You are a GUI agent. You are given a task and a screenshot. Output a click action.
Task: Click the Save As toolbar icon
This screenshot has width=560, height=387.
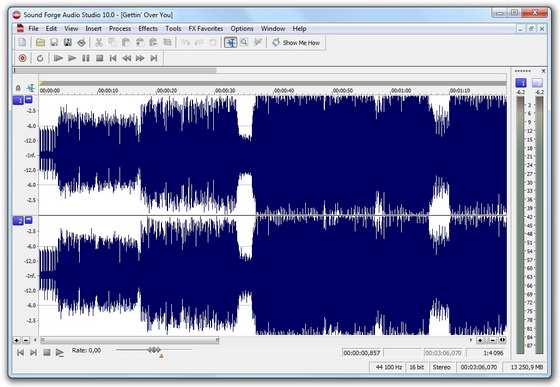point(68,42)
